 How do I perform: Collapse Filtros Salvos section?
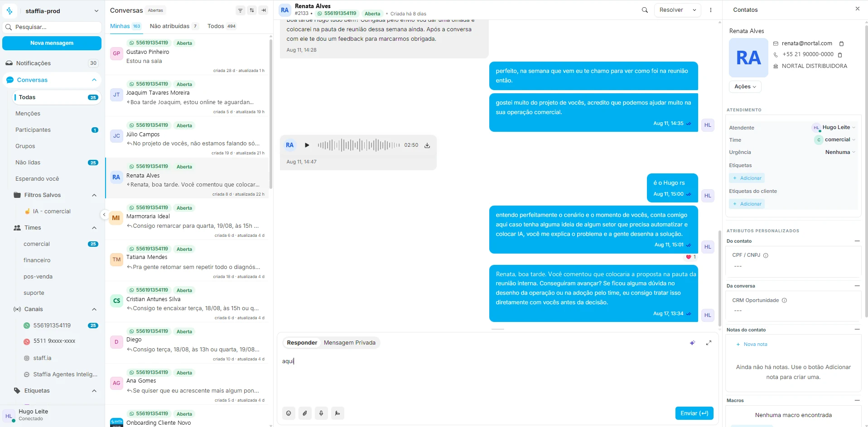tap(94, 195)
